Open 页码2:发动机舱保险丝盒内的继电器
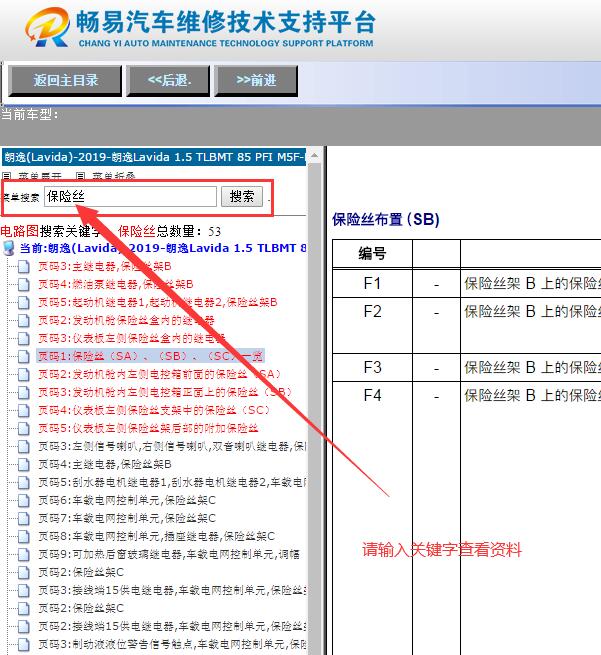601x655 pixels. point(126,320)
